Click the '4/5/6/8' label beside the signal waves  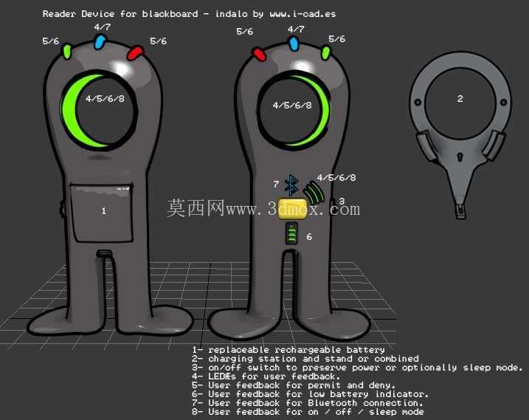pyautogui.click(x=336, y=178)
